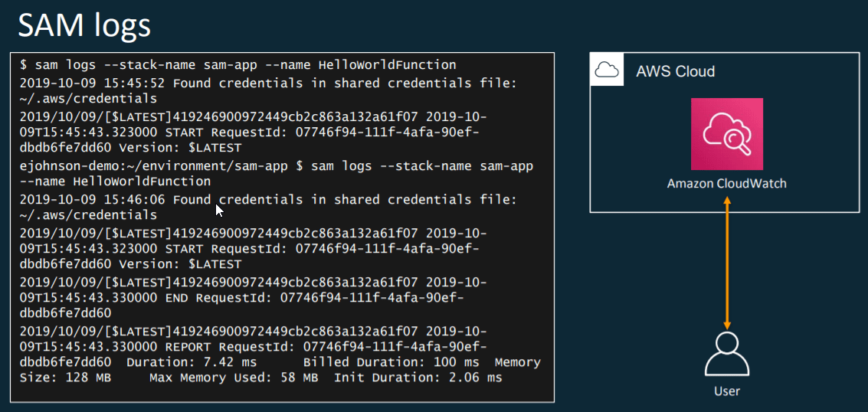868x412 pixels.
Task: Click the "Amazon CloudWatch" caption
Action: coord(726,184)
